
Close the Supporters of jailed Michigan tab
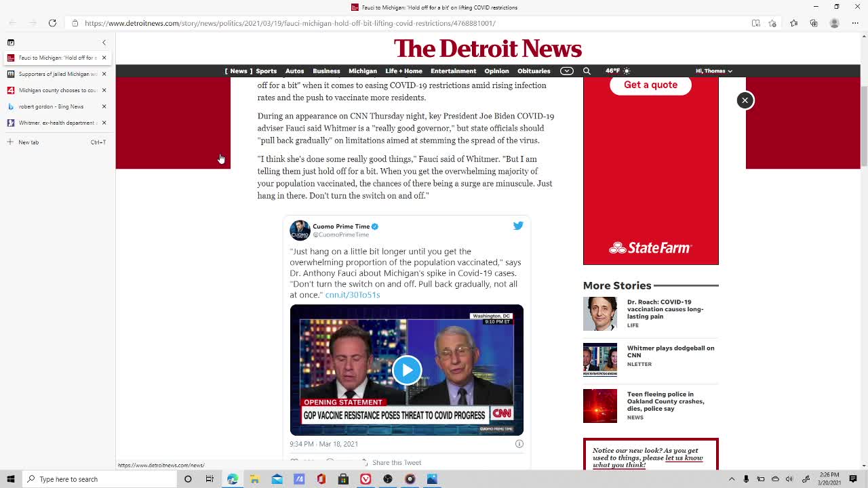[104, 74]
